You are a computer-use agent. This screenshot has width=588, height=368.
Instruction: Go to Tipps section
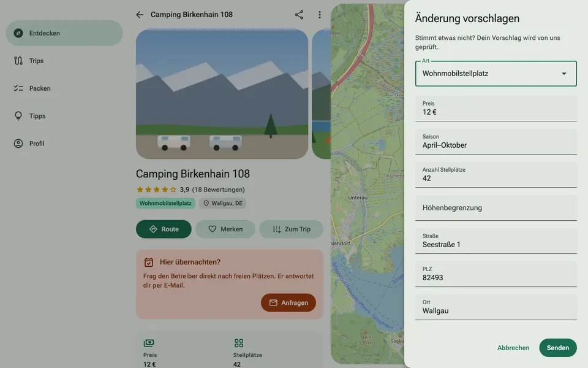(x=64, y=116)
